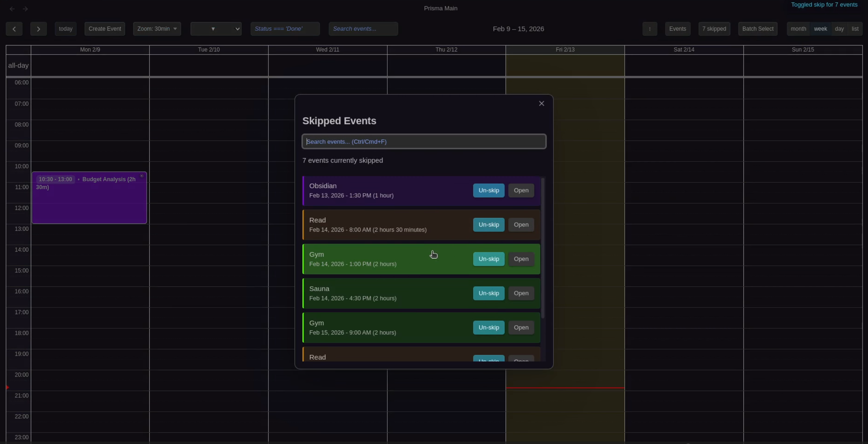This screenshot has height=444, width=868.
Task: Un-skip the Gym event at 1:00 PM
Action: point(488,259)
